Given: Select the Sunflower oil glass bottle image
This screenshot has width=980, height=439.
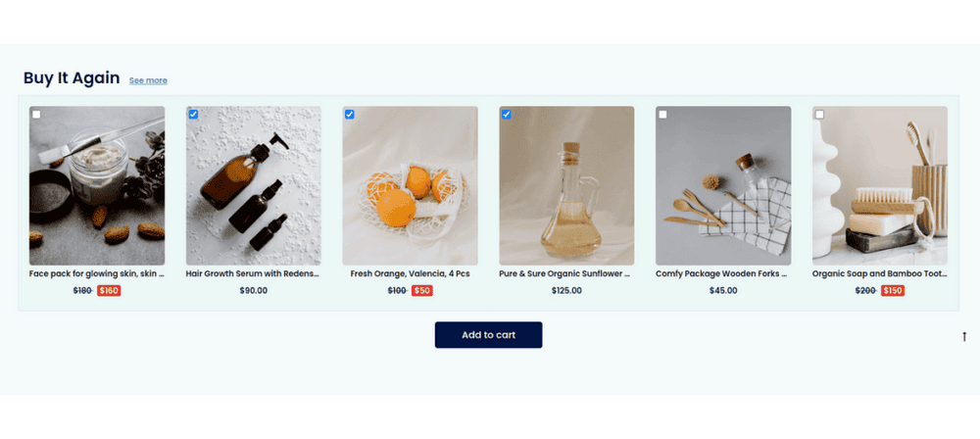Looking at the screenshot, I should click(566, 186).
